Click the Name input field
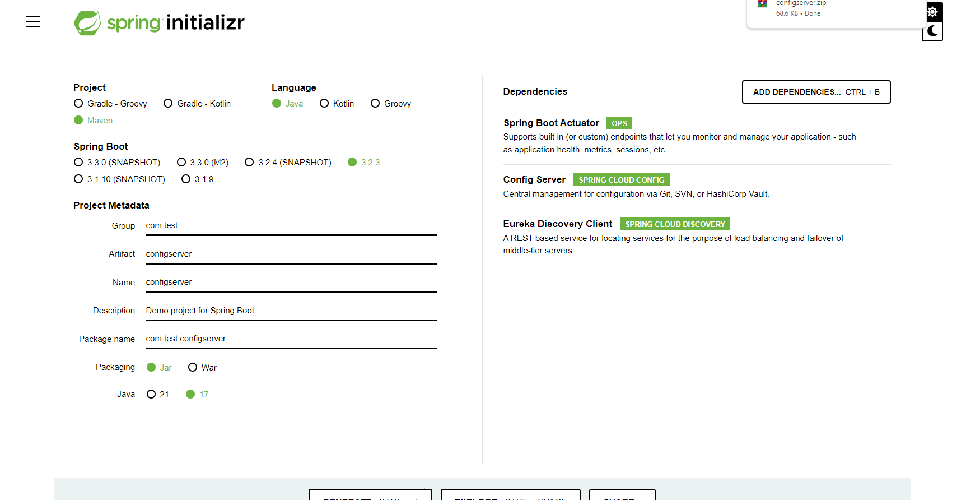The width and height of the screenshot is (980, 500). coord(291,283)
